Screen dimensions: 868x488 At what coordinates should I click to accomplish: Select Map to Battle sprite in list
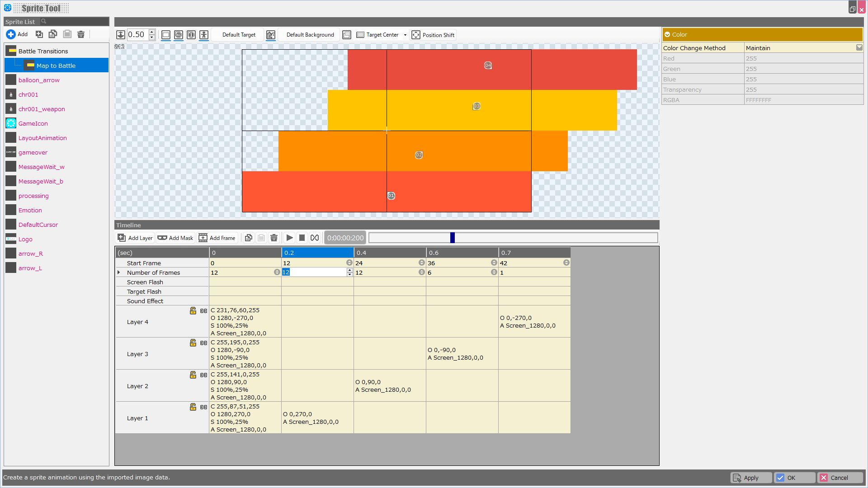click(56, 65)
